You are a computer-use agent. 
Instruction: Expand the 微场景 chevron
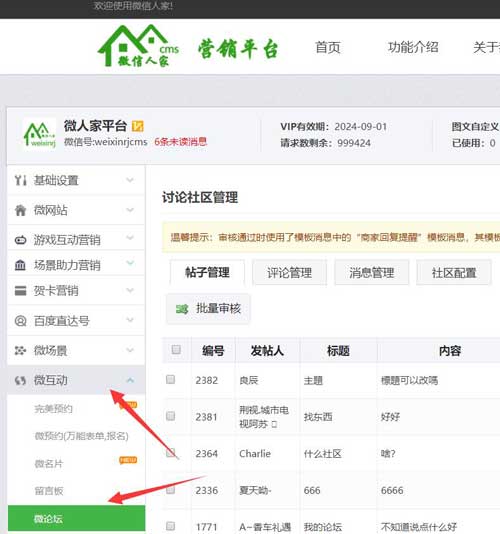[130, 350]
